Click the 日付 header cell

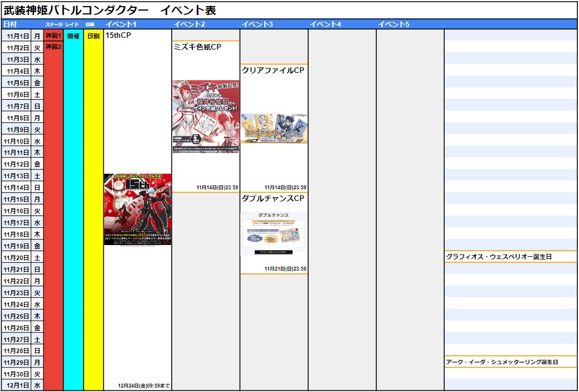[x=11, y=24]
